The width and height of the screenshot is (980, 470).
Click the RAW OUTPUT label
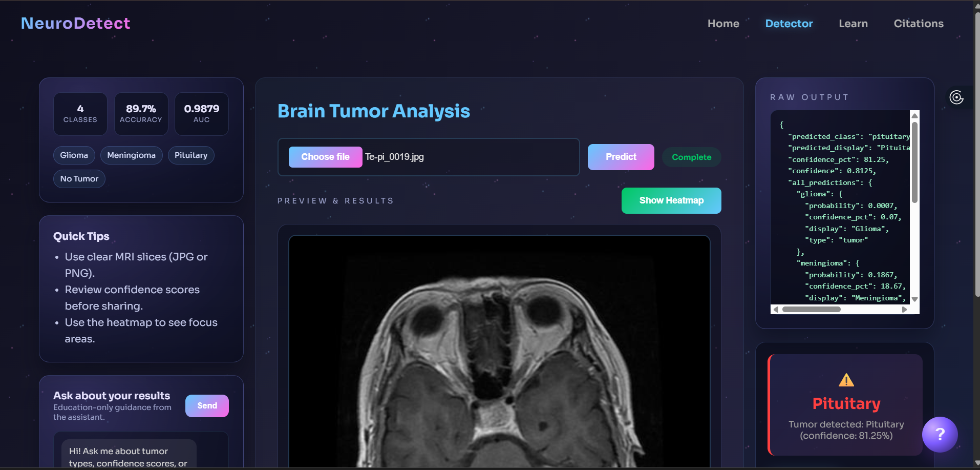point(809,97)
